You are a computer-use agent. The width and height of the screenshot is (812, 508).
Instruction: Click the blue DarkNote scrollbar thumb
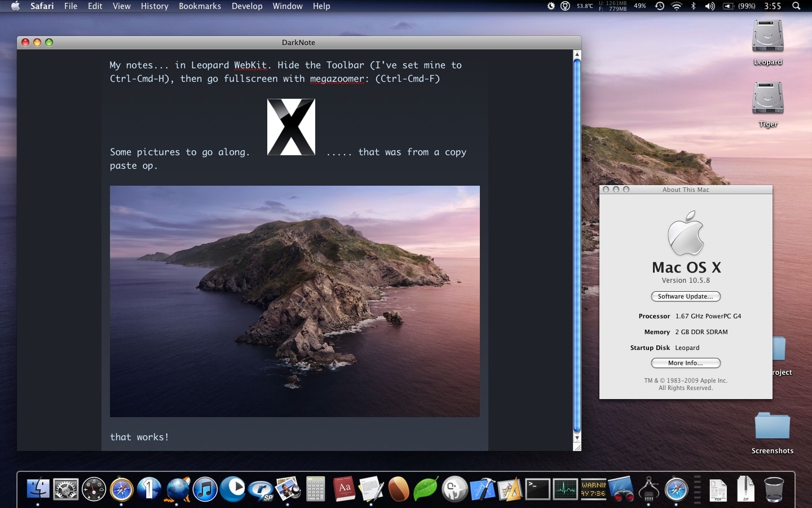tap(577, 243)
